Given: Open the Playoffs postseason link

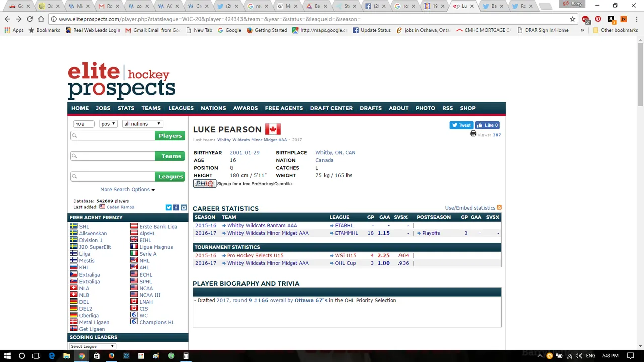Looking at the screenshot, I should pyautogui.click(x=431, y=233).
